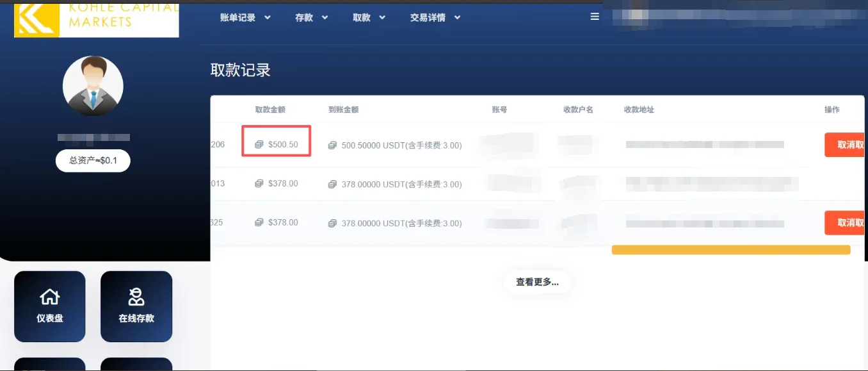
Task: Open the 在线存款 tile
Action: [x=136, y=306]
